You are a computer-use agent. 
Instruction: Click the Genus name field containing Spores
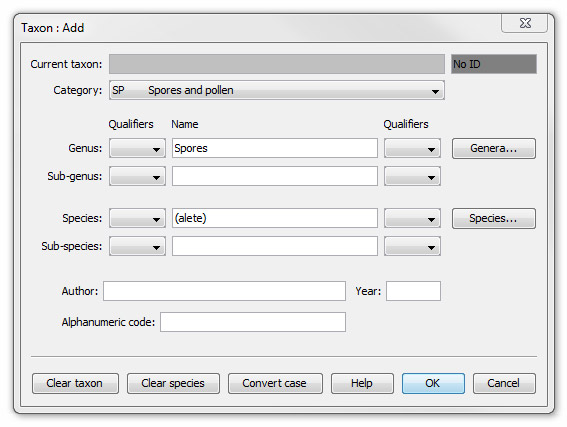(275, 148)
